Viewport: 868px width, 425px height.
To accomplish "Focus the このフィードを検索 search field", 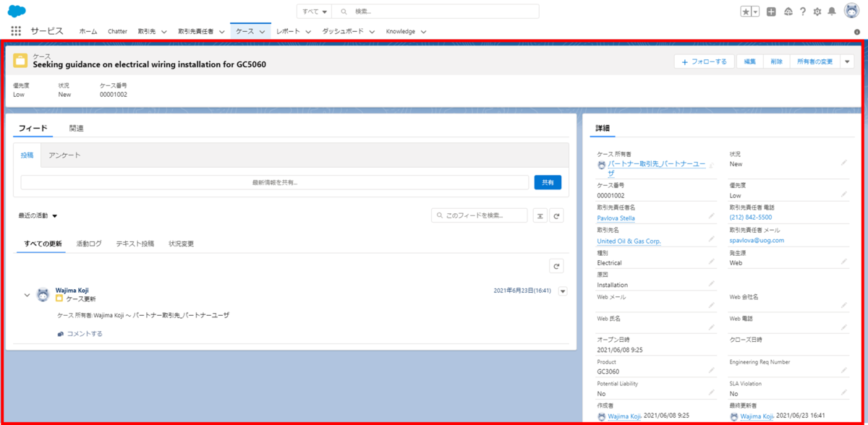I will (480, 215).
